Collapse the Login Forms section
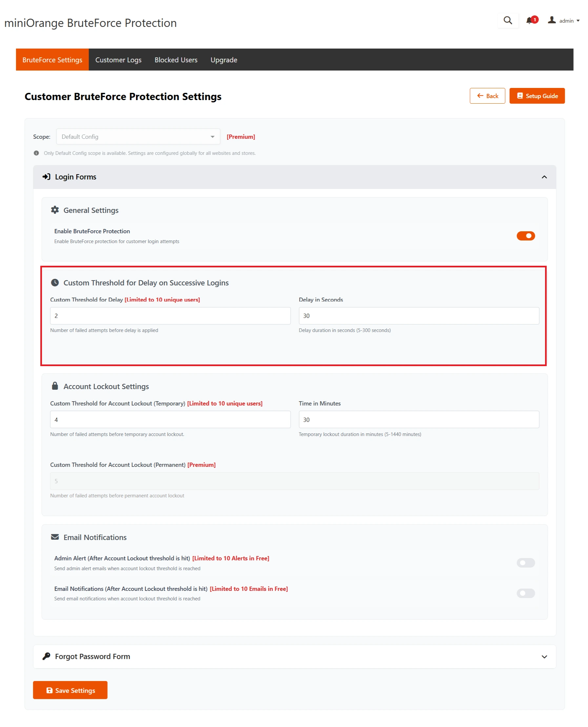 coord(544,177)
